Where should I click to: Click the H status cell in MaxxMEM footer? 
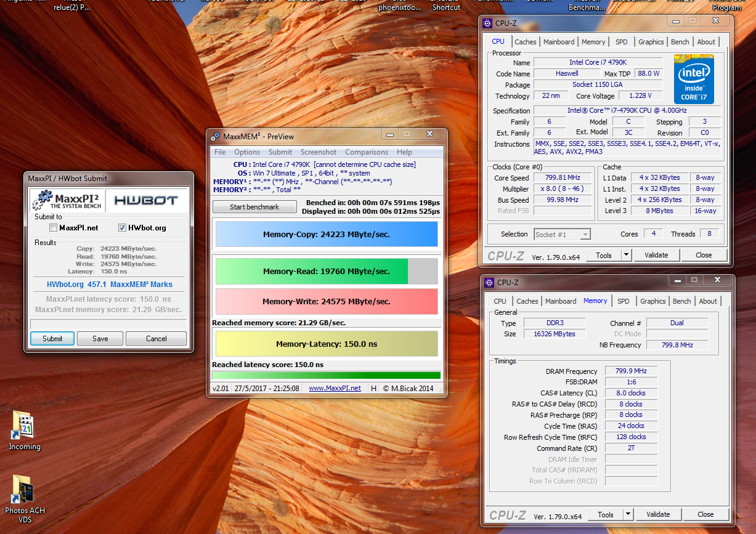click(x=373, y=388)
